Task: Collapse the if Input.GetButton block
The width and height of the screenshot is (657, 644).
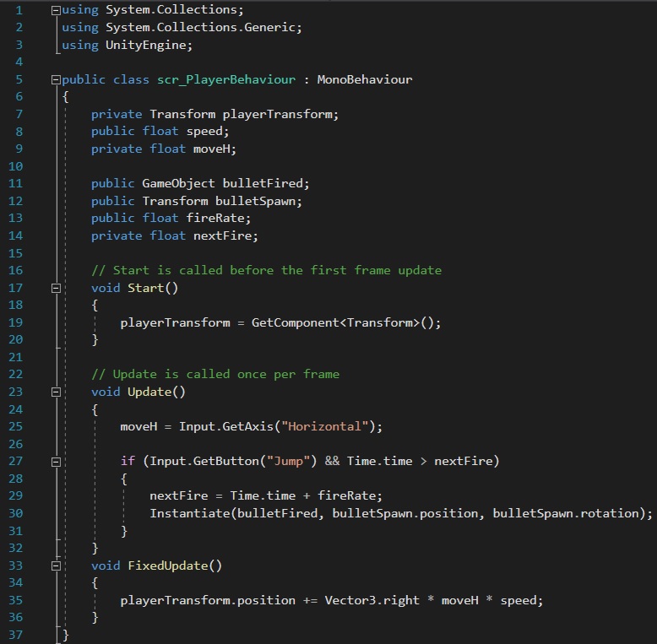Action: [x=56, y=462]
